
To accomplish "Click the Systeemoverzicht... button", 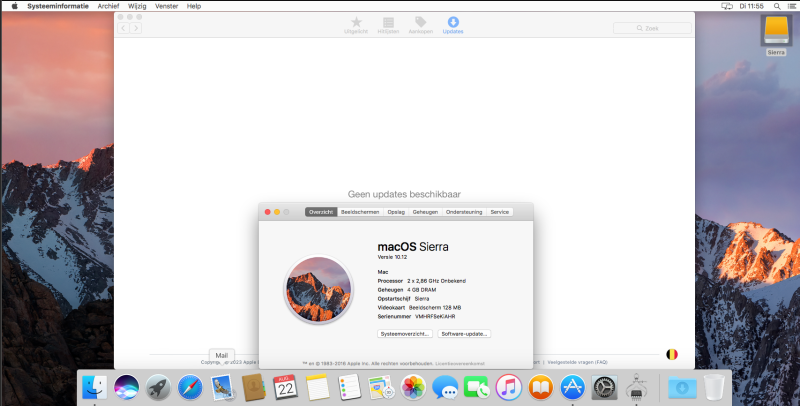I will coord(405,334).
